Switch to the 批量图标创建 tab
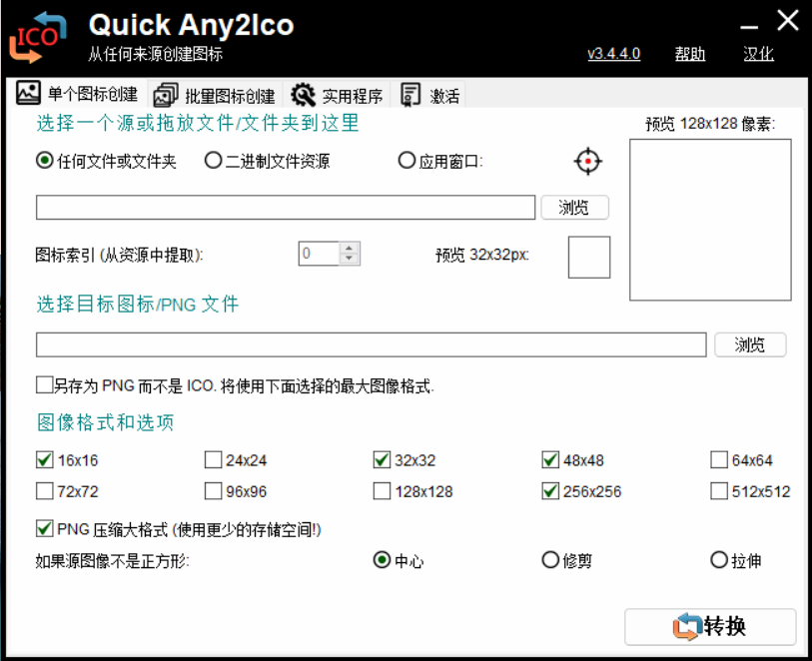 215,96
